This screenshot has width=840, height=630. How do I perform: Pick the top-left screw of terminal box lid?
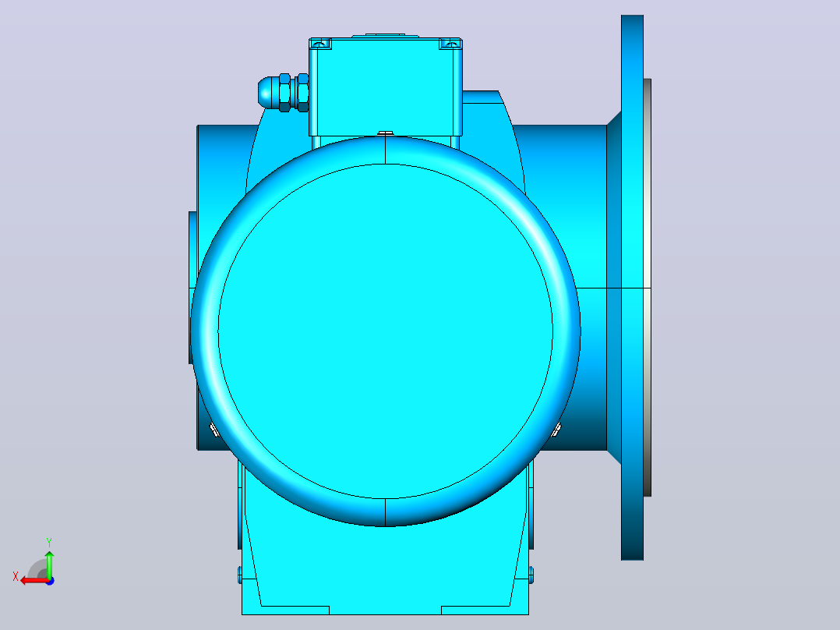tap(320, 44)
